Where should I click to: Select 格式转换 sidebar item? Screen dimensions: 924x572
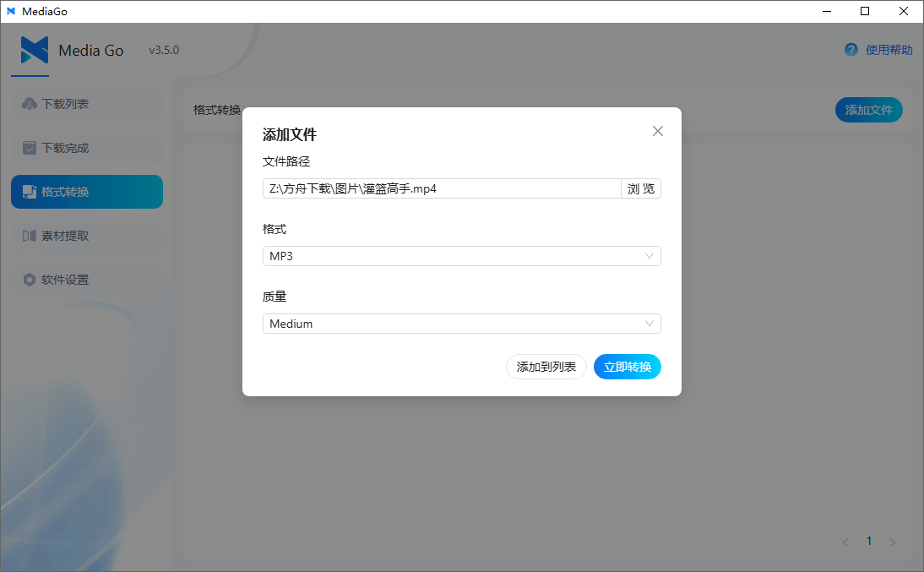(x=87, y=192)
